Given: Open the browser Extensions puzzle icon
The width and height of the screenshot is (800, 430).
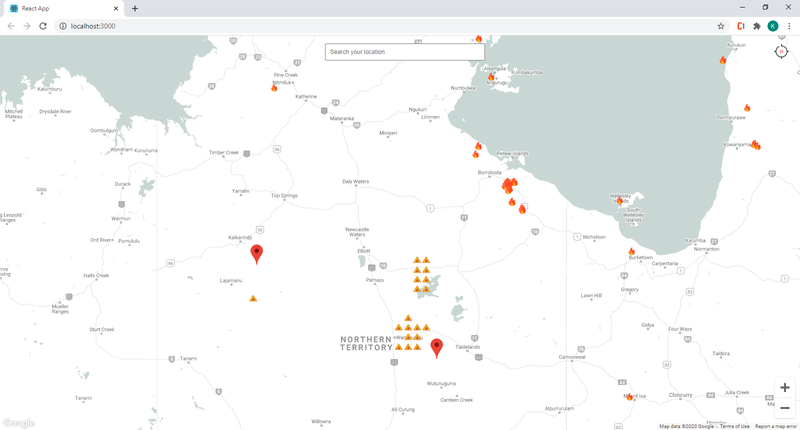Looking at the screenshot, I should [x=757, y=25].
